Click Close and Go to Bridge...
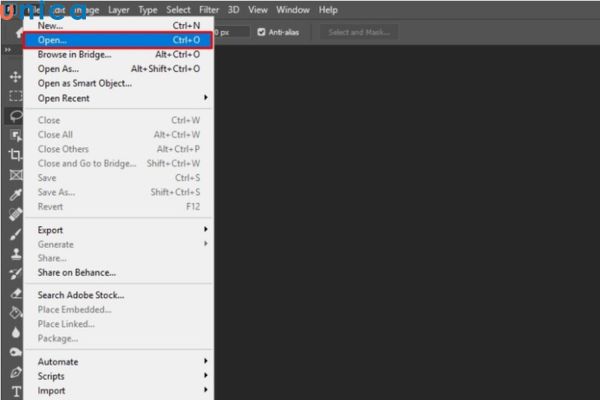The image size is (600, 400). [118, 163]
